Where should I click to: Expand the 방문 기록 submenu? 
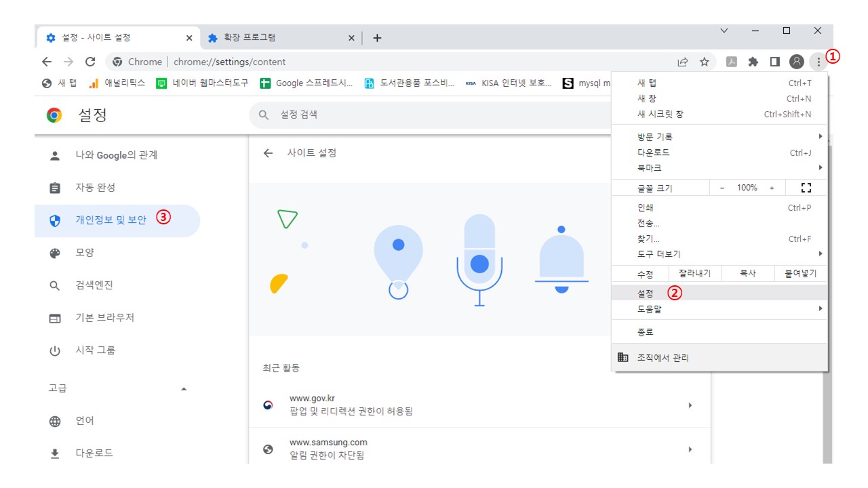coord(719,137)
